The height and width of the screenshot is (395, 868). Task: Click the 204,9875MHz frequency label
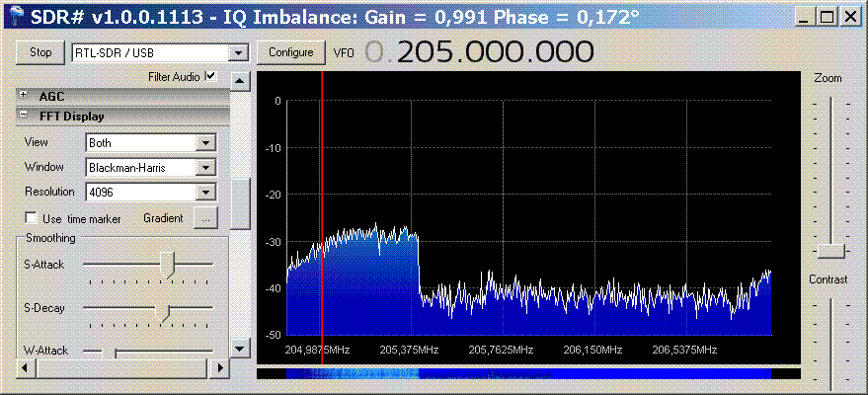[318, 350]
